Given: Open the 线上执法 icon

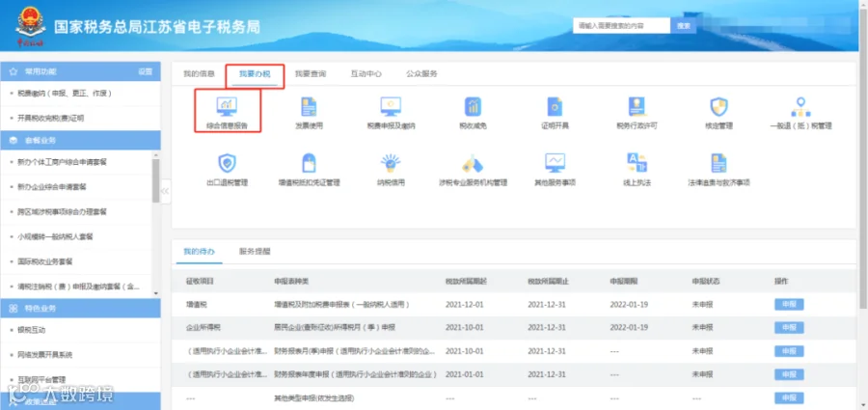Looking at the screenshot, I should pyautogui.click(x=637, y=163).
